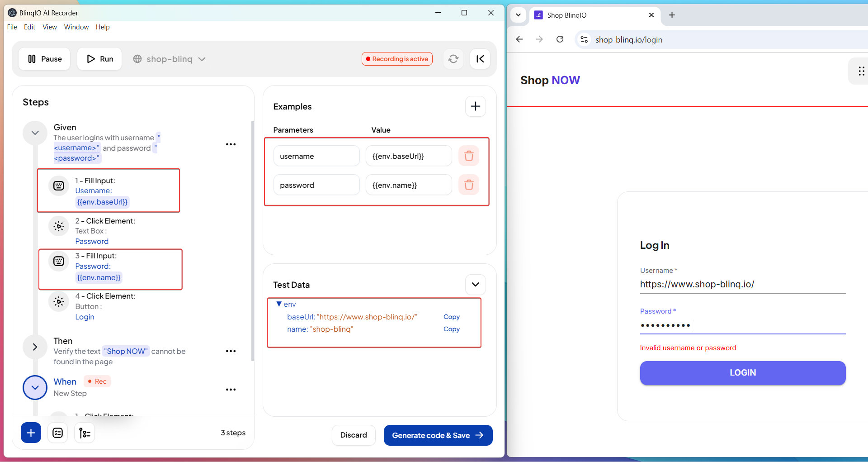Delete the password parameter row
Viewport: 868px width, 462px height.
pos(469,185)
